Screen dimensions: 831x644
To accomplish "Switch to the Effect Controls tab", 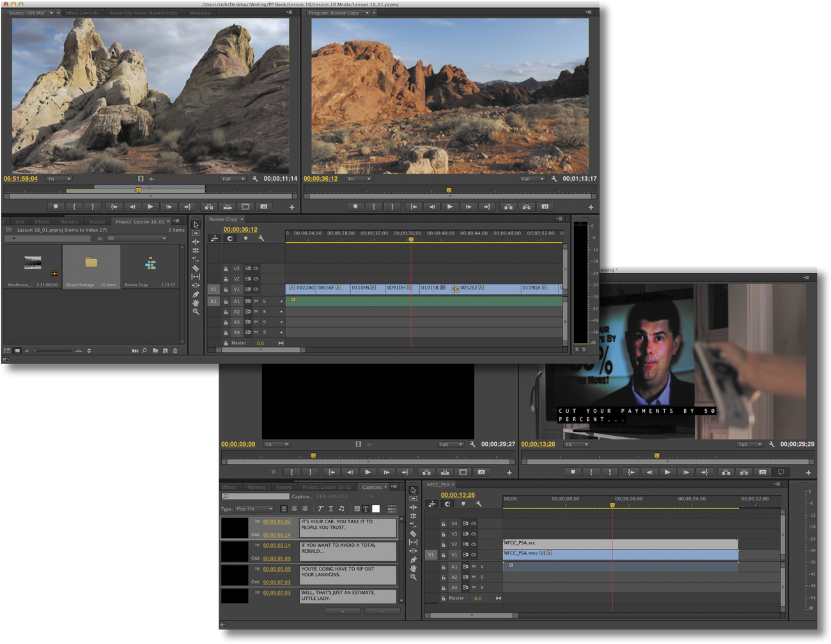I will click(82, 13).
